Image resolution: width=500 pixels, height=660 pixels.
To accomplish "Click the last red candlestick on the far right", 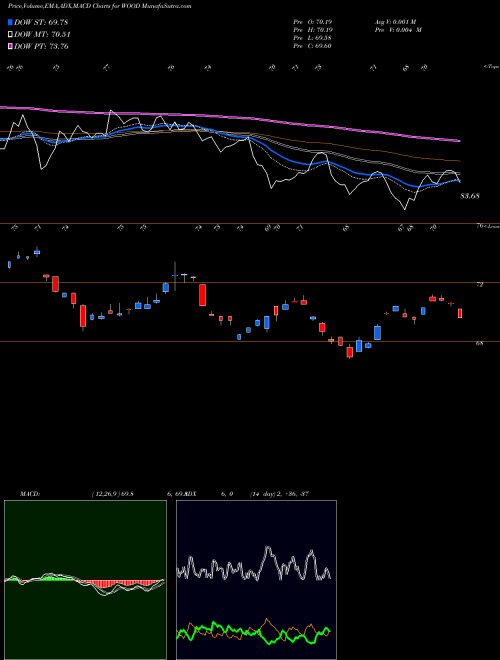I will (x=460, y=313).
